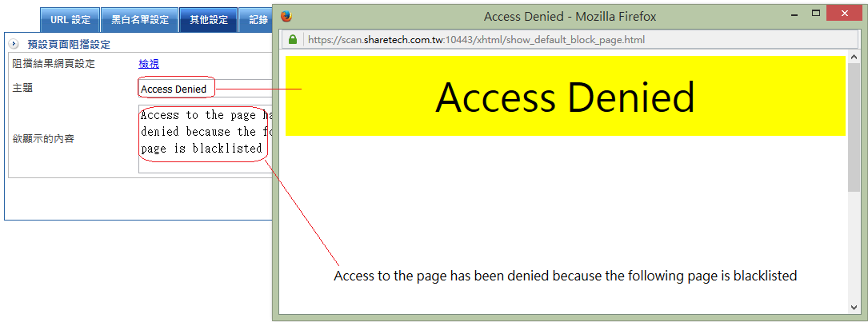Switch to the URL 設定 tab
The height and width of the screenshot is (322, 868).
70,19
